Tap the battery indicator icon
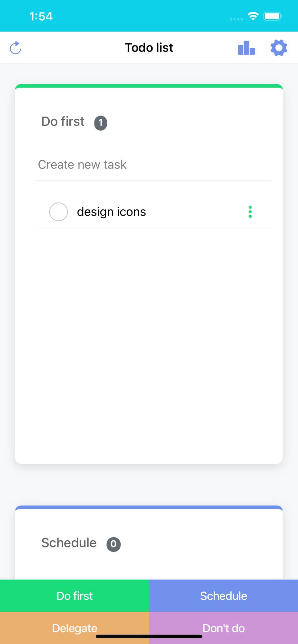The height and width of the screenshot is (644, 298). click(273, 16)
